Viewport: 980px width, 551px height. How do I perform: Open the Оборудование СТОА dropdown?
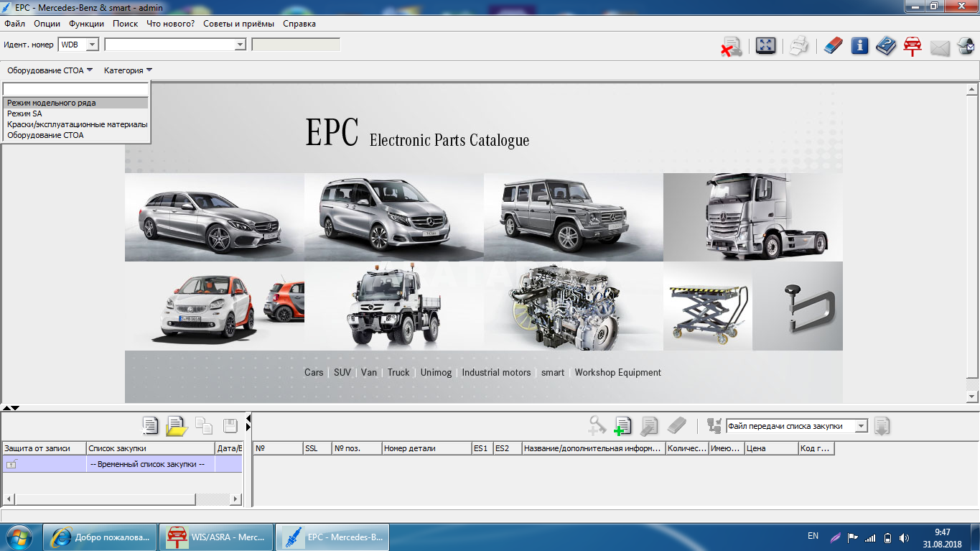click(x=50, y=70)
